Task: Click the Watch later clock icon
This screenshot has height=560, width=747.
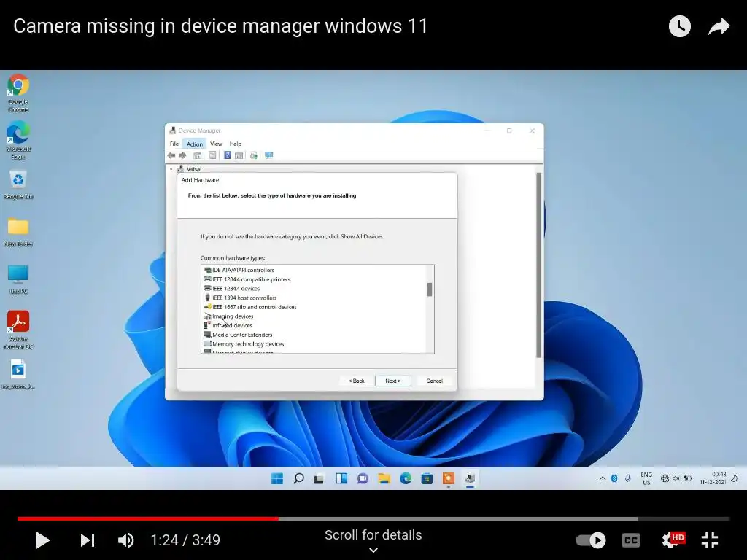Action: (x=679, y=26)
